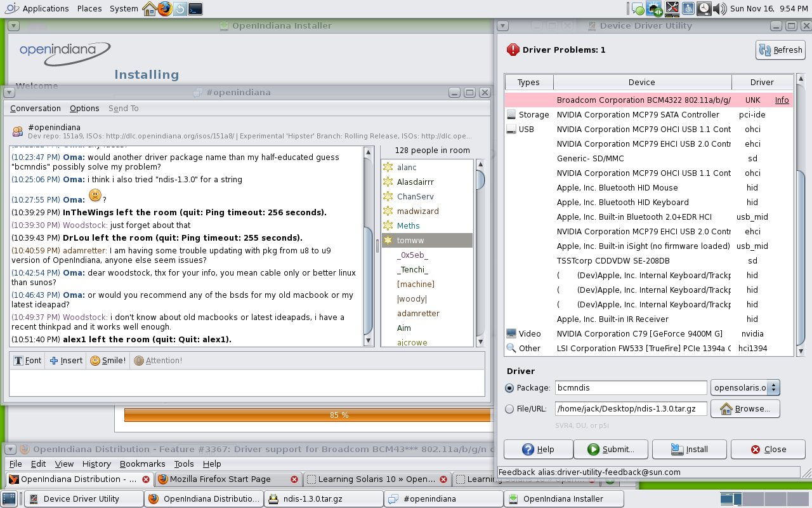The height and width of the screenshot is (508, 812).
Task: Open the Bookmarks menu in Firefox
Action: 143,464
